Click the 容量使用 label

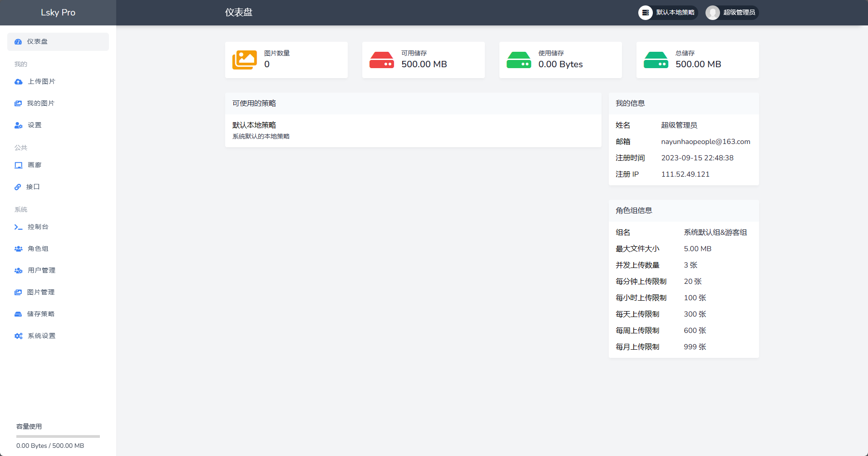[x=29, y=426]
